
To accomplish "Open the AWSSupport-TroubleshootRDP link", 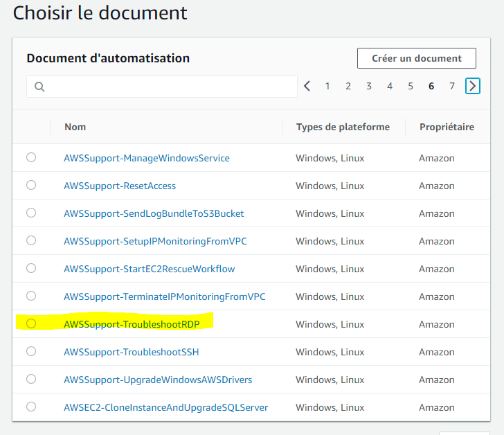I will click(x=132, y=324).
